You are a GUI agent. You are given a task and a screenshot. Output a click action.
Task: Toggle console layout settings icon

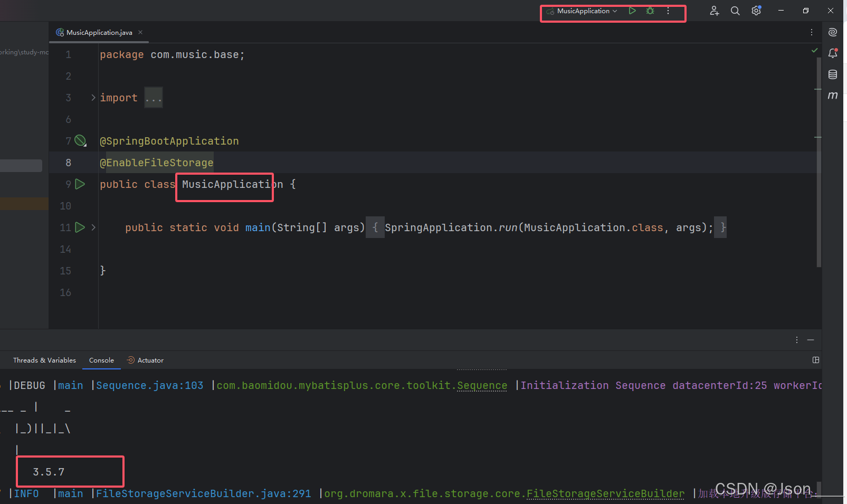tap(816, 360)
